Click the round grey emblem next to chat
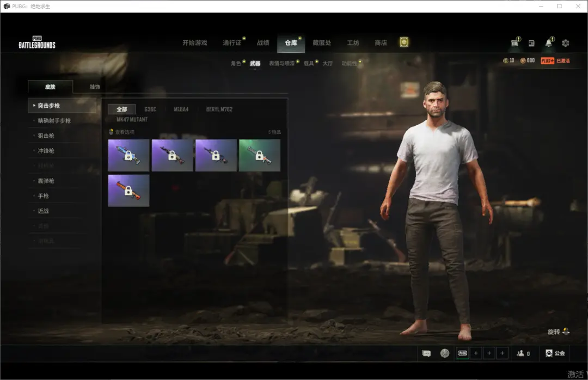This screenshot has width=588, height=380. click(x=445, y=353)
